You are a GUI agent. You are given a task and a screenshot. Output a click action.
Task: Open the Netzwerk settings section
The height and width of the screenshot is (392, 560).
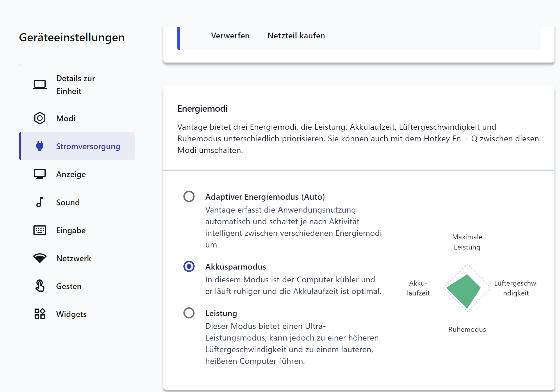click(74, 258)
